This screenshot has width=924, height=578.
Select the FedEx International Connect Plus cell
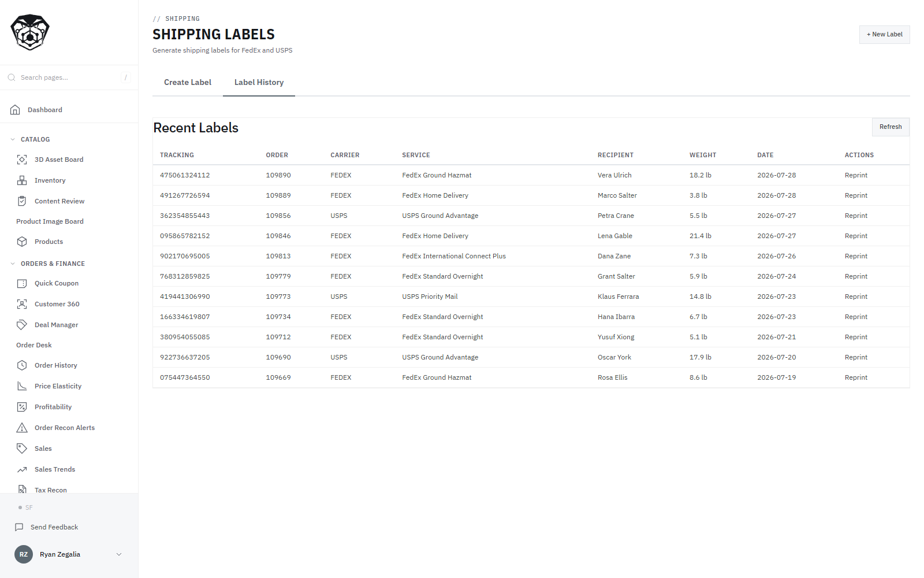coord(454,256)
